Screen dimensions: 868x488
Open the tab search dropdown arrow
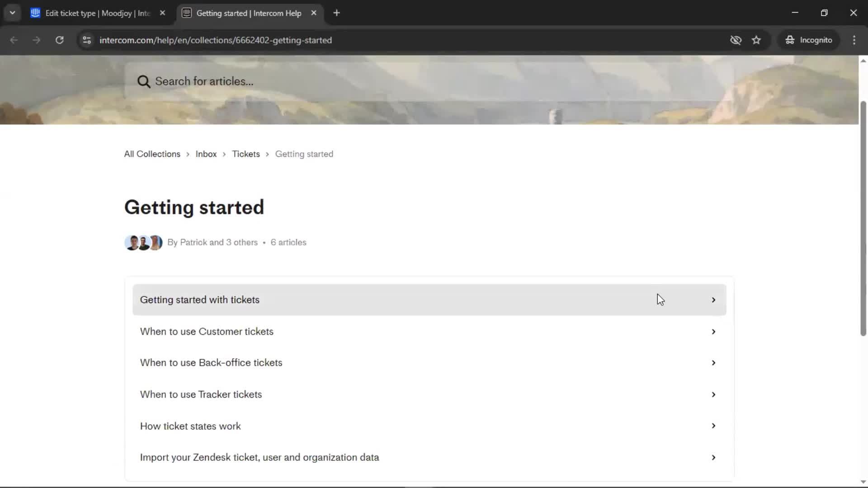(12, 13)
